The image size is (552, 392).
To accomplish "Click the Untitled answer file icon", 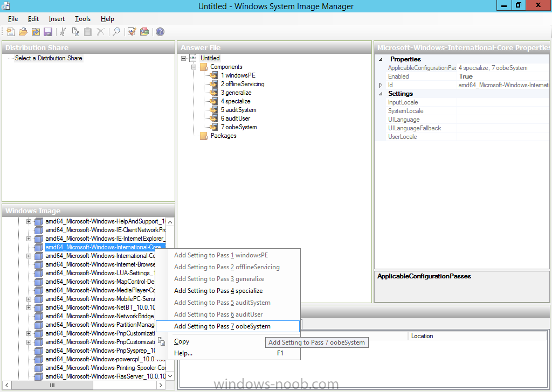I will 193,58.
